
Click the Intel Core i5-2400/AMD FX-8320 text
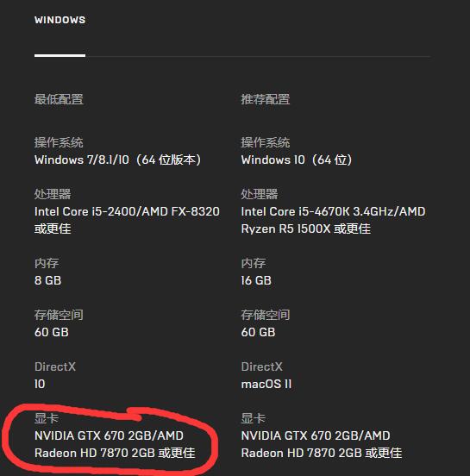pos(127,211)
